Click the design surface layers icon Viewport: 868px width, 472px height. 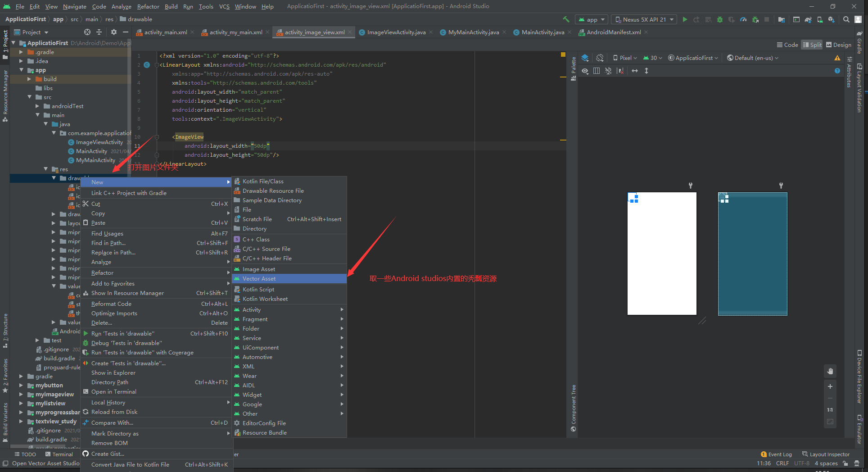585,58
